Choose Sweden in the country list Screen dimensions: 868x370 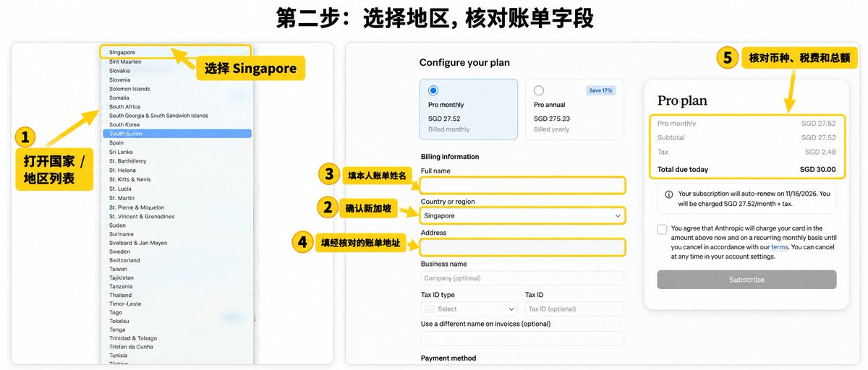(119, 251)
